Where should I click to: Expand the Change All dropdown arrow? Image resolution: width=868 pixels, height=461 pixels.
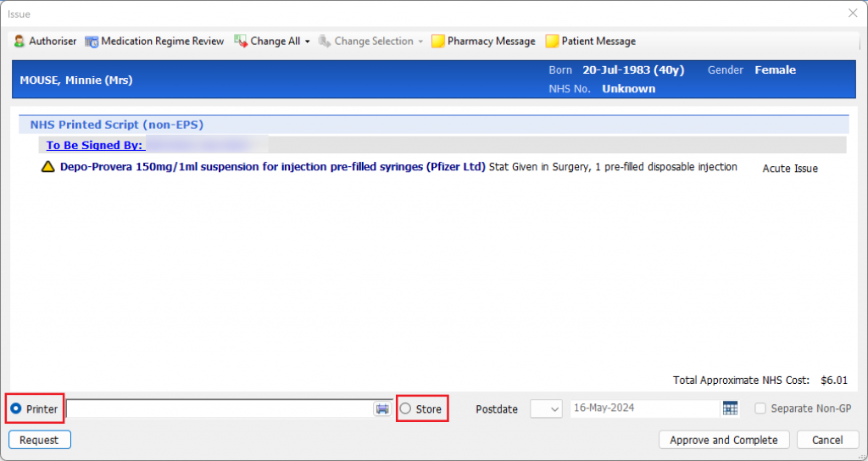coord(308,41)
